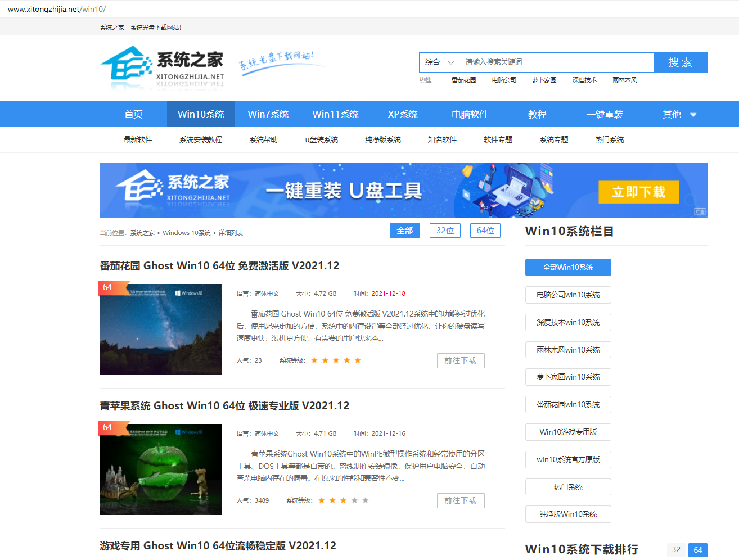Expand the 其他 navigation menu

(x=672, y=114)
